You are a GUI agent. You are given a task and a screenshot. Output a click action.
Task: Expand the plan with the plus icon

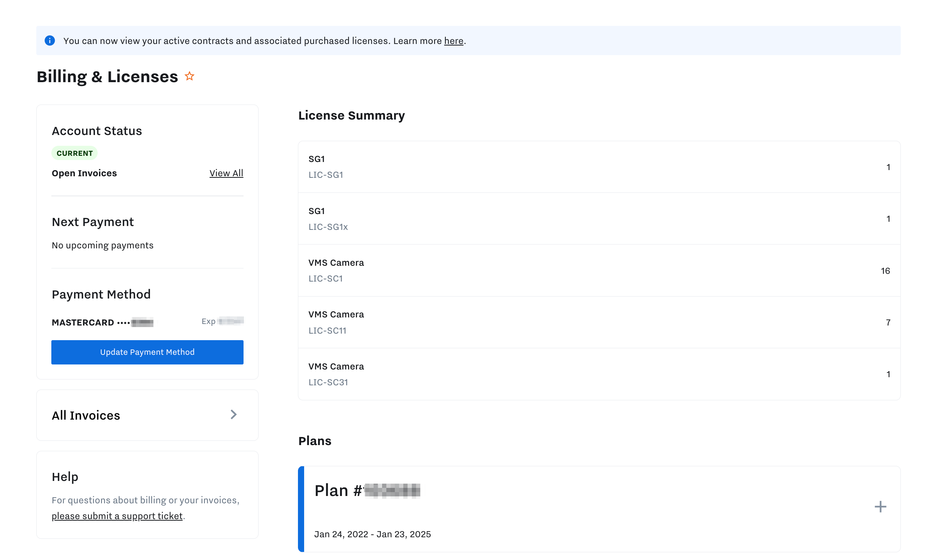click(880, 506)
